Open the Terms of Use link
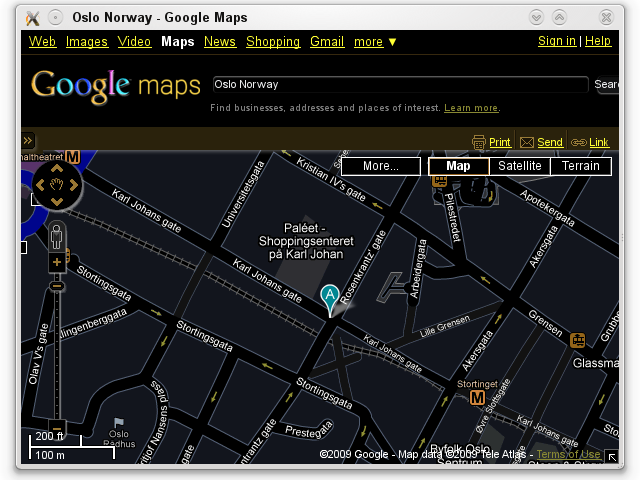This screenshot has height=480, width=640. click(x=568, y=455)
